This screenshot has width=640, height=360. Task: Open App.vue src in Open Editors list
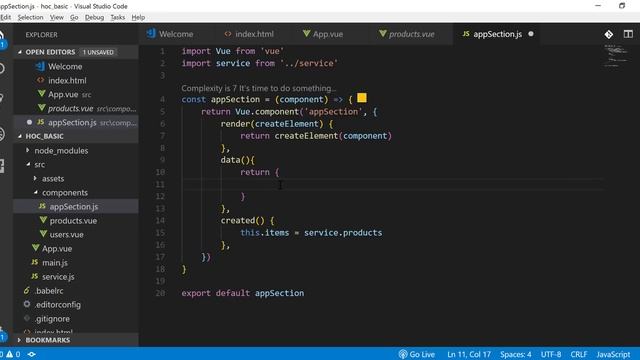[76, 94]
